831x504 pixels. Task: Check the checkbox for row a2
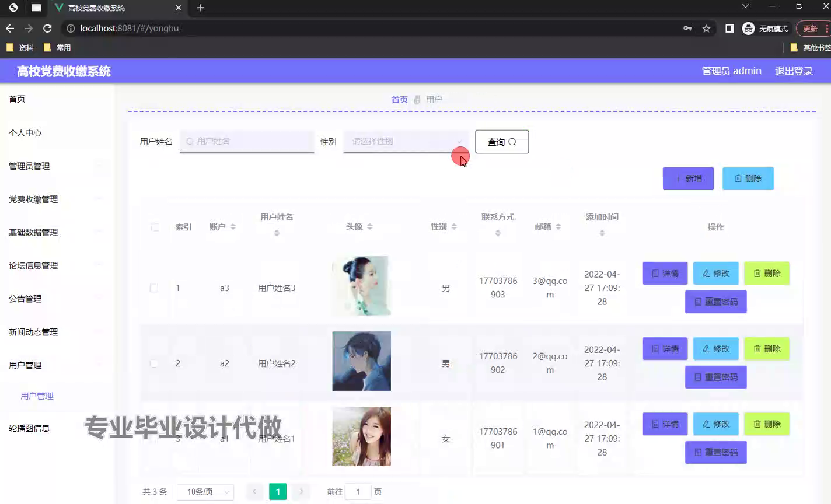(x=154, y=363)
